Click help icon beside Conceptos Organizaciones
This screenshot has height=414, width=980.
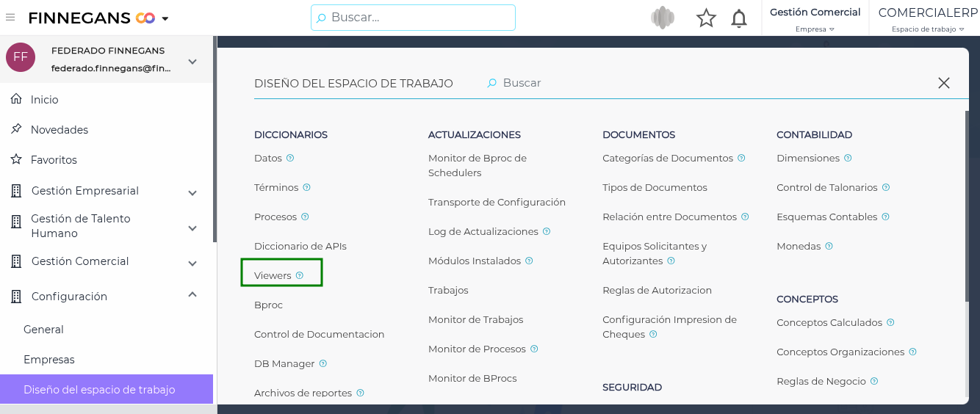point(913,352)
